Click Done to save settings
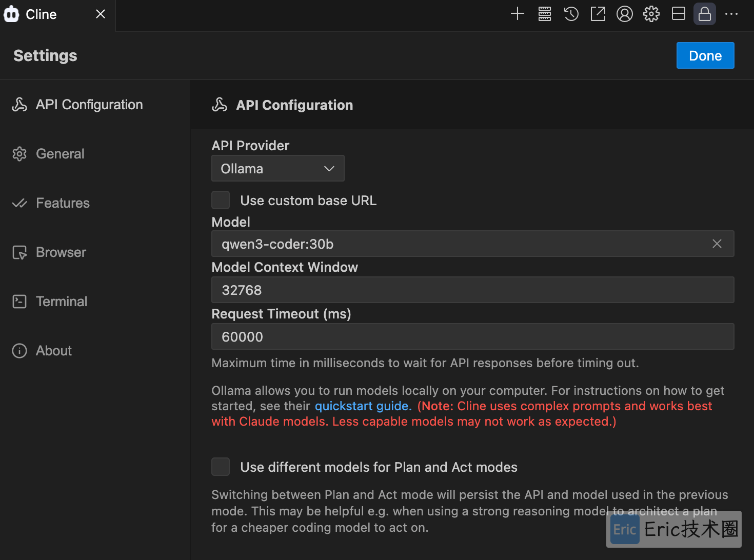This screenshot has width=754, height=560. 705,55
